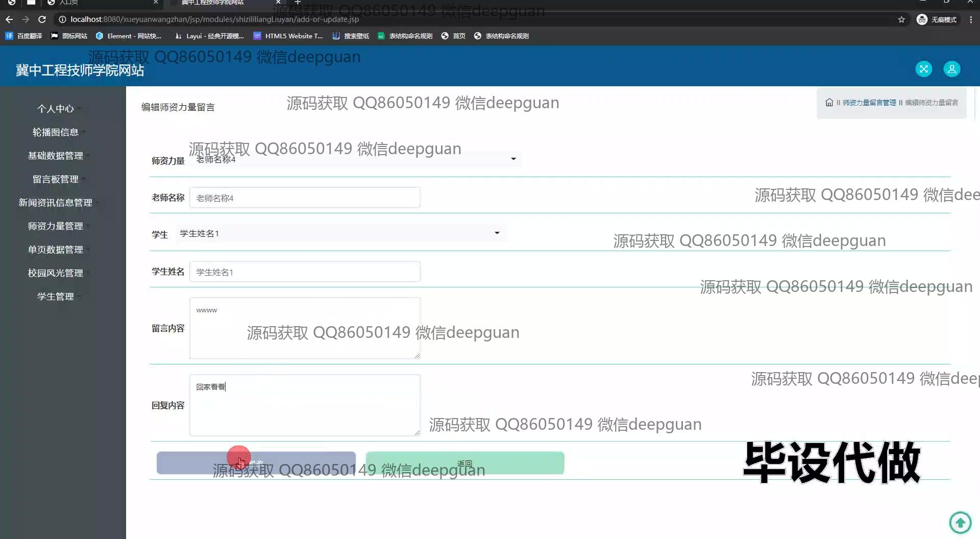The width and height of the screenshot is (980, 539).
Task: Click the browser back arrow
Action: tap(9, 19)
